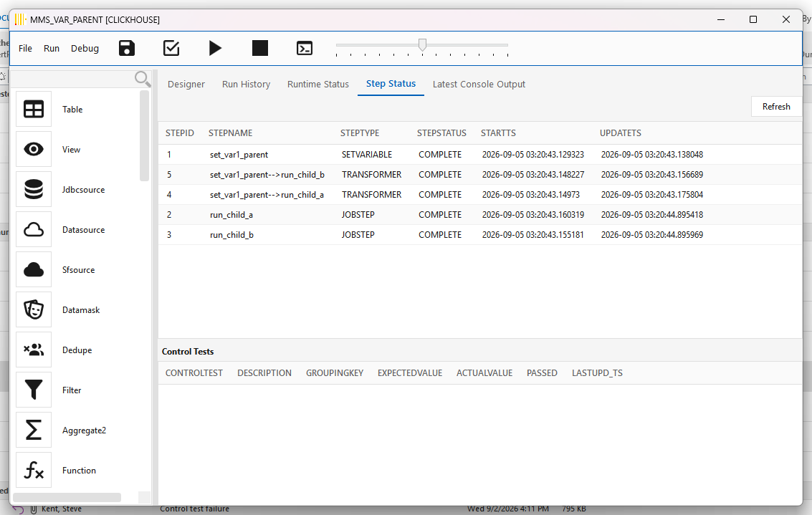
Task: Select the Jdbcsource database icon
Action: point(34,189)
